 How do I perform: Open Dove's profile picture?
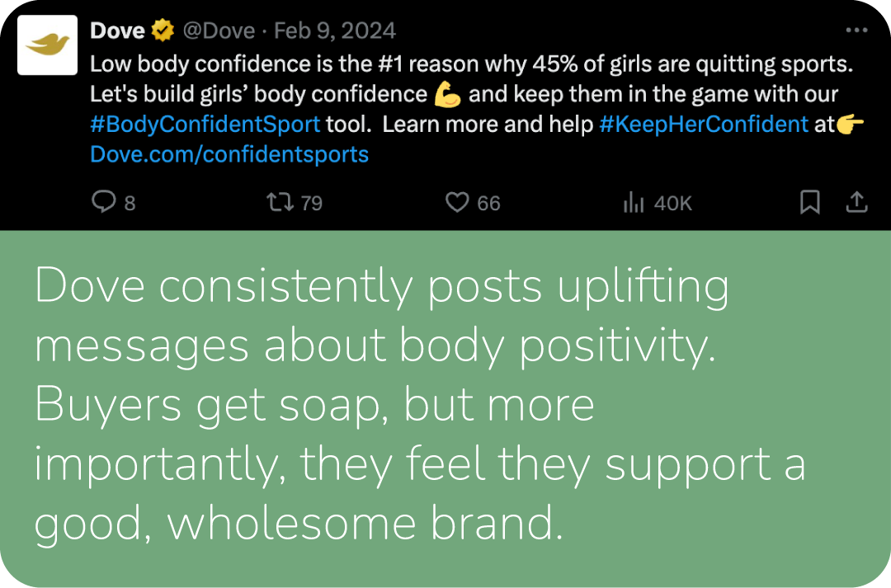tap(47, 45)
